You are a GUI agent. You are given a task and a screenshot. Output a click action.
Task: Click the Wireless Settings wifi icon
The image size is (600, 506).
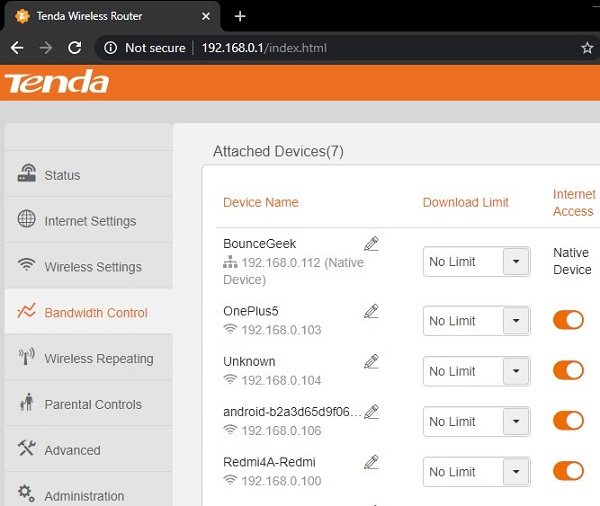[x=26, y=264]
